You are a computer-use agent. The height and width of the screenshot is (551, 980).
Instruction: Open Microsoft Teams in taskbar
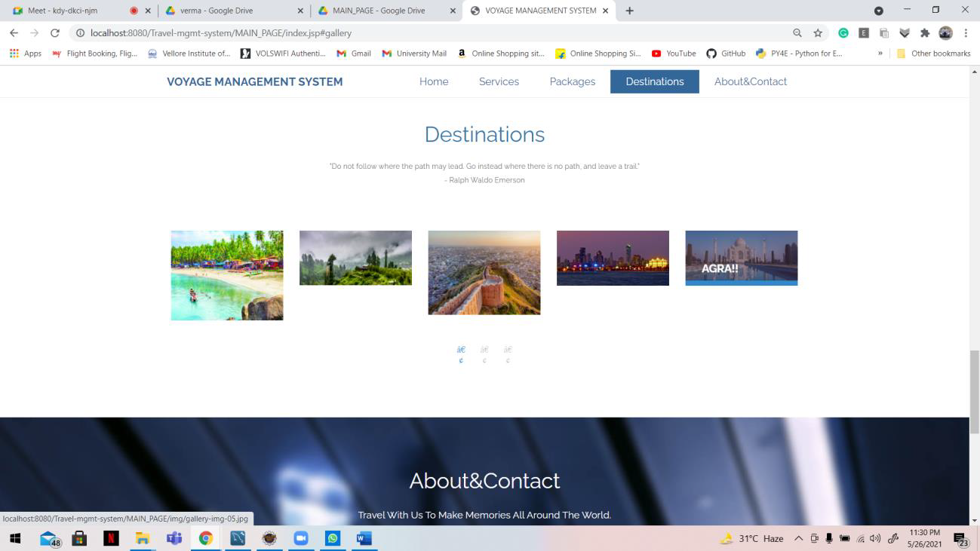[x=174, y=538]
